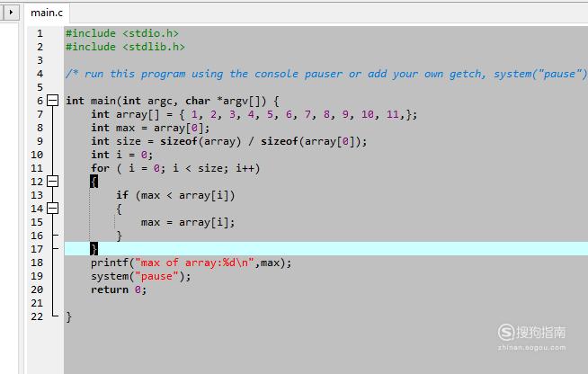Click line number 17 in the gutter
The height and width of the screenshot is (374, 588).
(x=37, y=249)
